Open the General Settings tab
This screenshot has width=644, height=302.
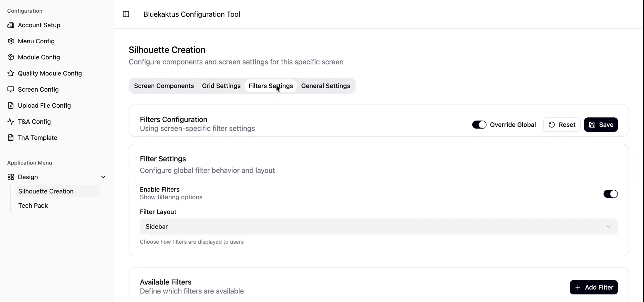325,86
